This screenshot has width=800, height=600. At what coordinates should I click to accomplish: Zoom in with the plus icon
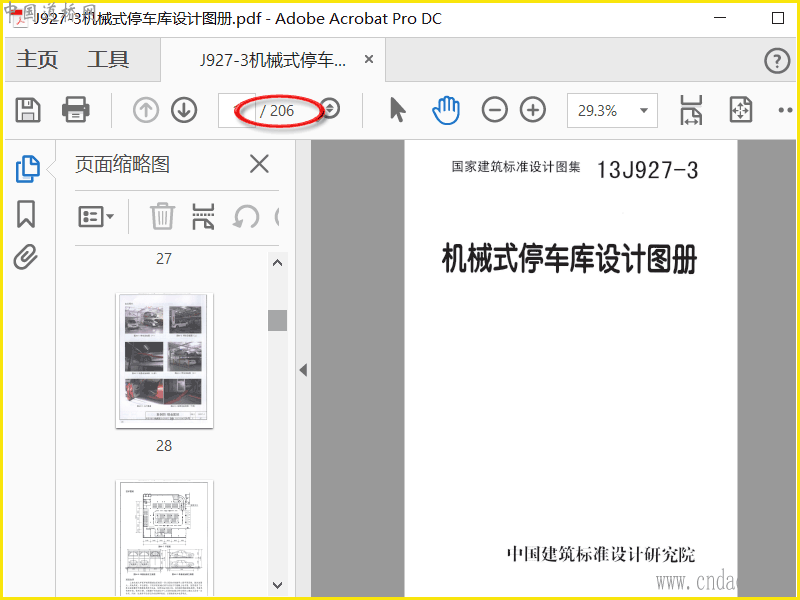tap(533, 110)
